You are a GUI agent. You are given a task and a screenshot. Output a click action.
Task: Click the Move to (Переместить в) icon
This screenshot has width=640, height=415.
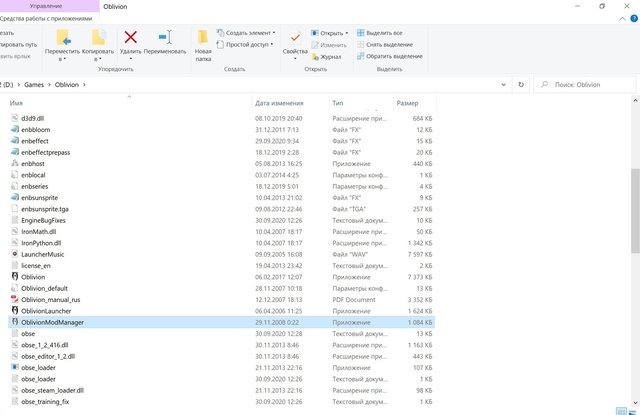pyautogui.click(x=62, y=39)
